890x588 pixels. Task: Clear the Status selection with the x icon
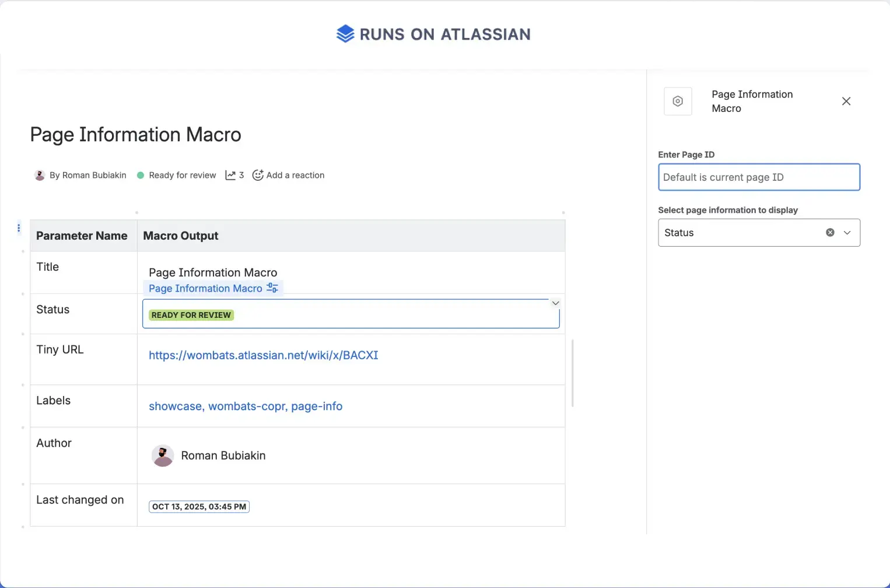tap(830, 233)
